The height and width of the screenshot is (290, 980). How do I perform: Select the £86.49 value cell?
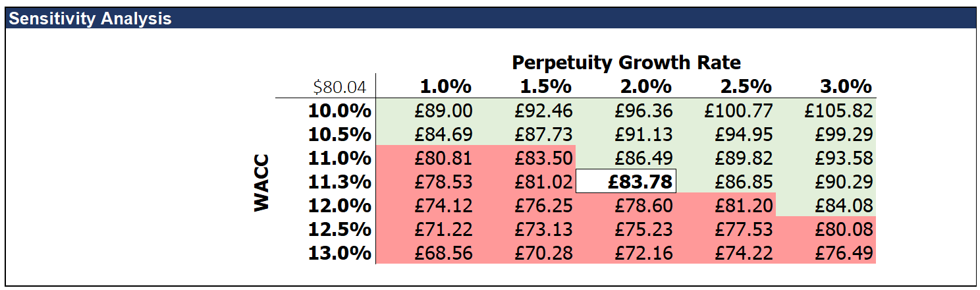(x=643, y=158)
